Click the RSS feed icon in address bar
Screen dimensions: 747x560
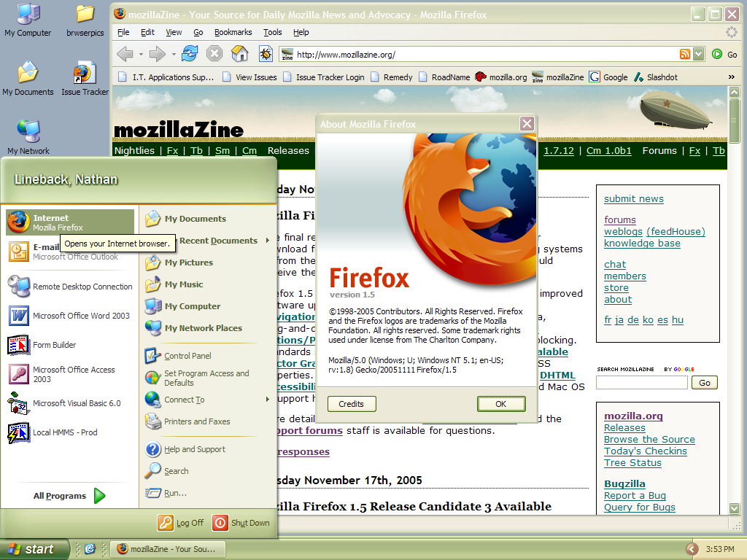pos(684,54)
